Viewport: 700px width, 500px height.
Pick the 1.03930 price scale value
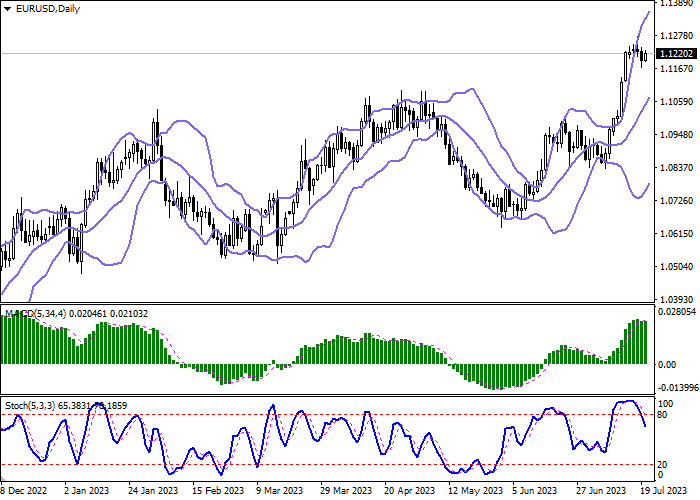coord(676,299)
